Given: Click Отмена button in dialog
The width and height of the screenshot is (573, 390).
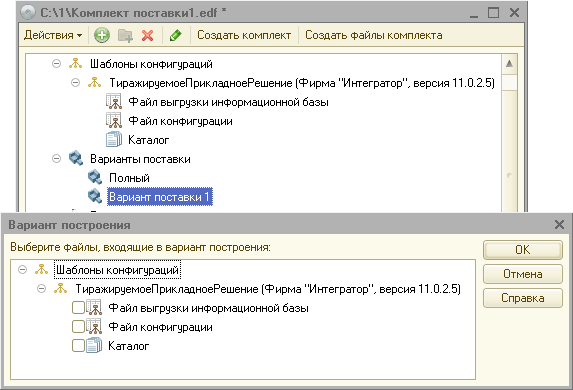Looking at the screenshot, I should (523, 274).
